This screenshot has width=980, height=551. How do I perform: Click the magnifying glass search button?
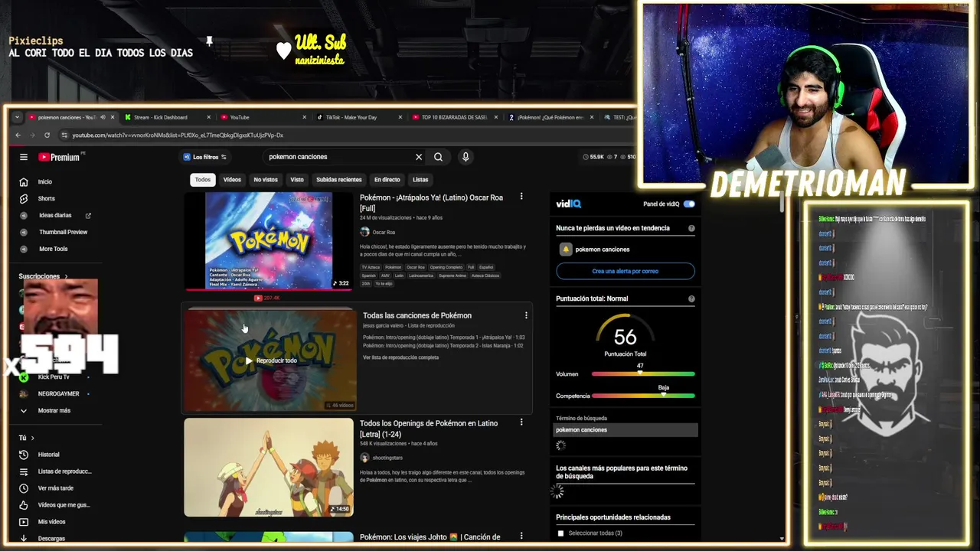(x=438, y=157)
